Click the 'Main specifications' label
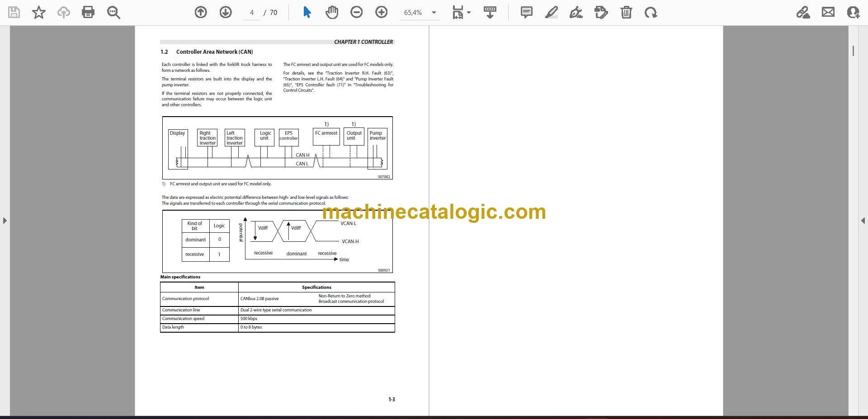This screenshot has height=419, width=868. (x=180, y=277)
